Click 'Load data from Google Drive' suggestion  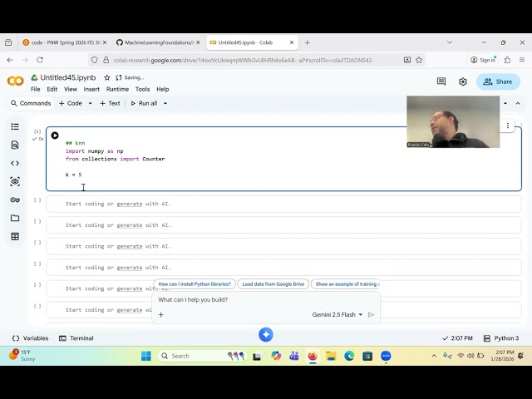[x=273, y=284]
